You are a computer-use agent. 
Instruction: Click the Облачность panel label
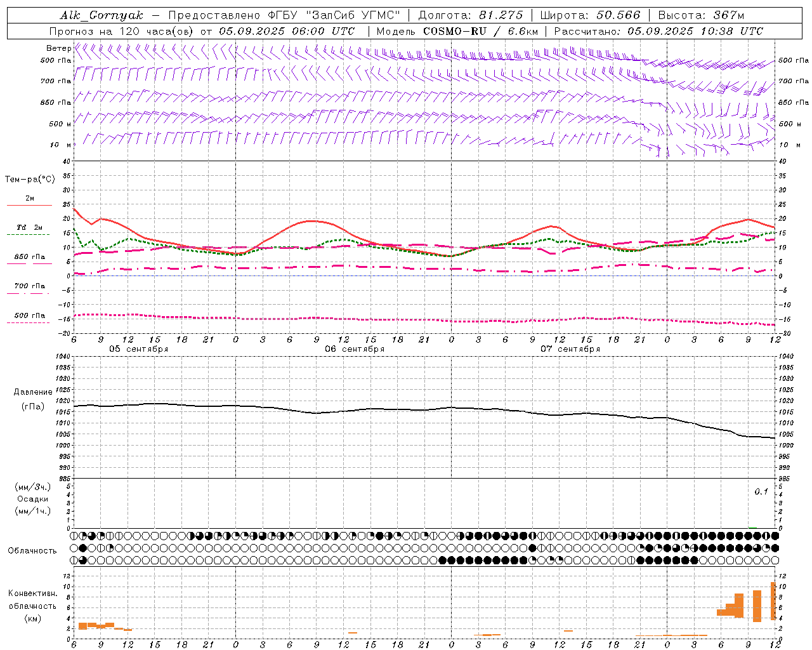pos(32,551)
